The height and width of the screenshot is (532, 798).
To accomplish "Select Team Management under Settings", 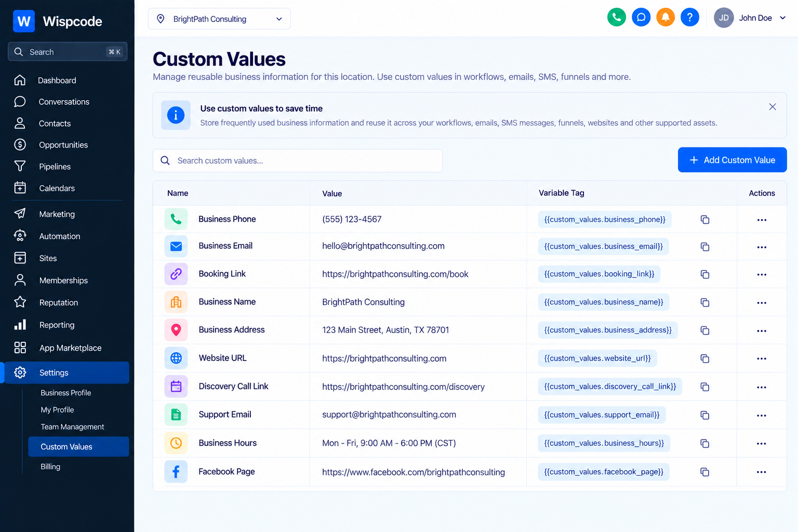I will pyautogui.click(x=72, y=427).
